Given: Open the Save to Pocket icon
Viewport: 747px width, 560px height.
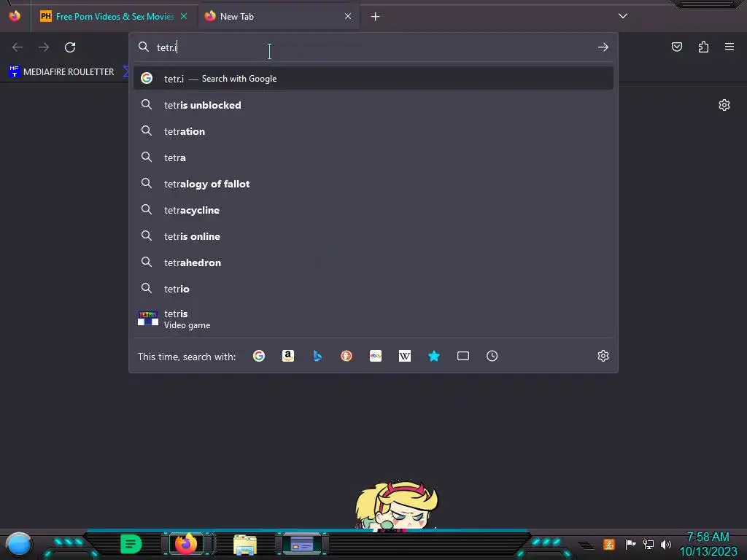Looking at the screenshot, I should coord(677,47).
